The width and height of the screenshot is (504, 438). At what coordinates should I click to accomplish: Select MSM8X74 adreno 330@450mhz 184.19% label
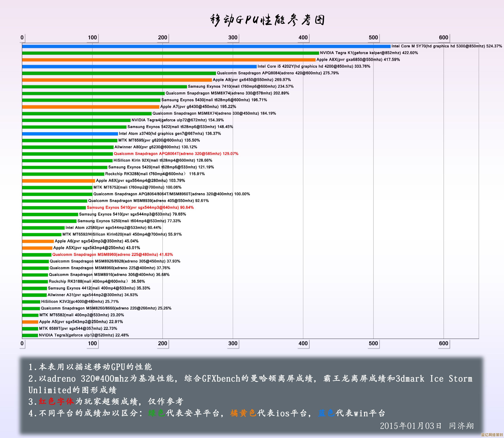[214, 113]
